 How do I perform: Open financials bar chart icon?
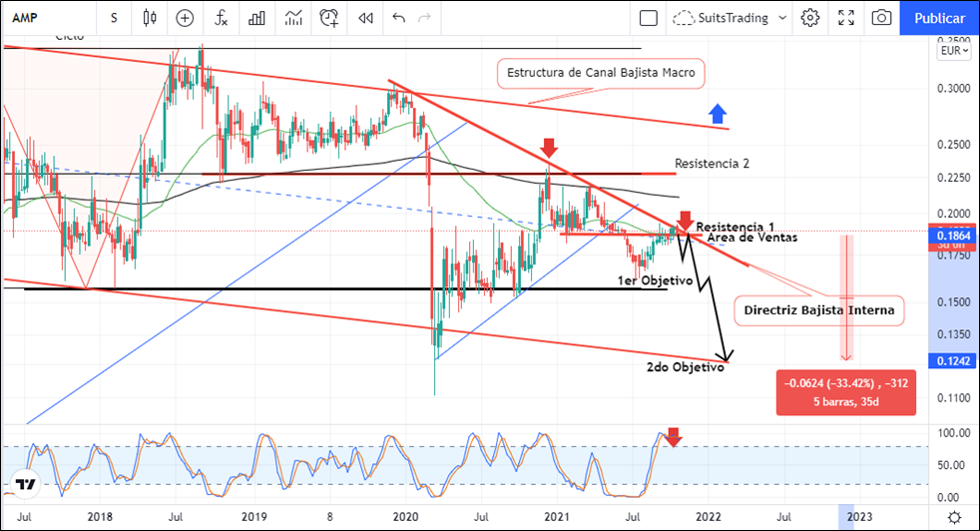257,18
